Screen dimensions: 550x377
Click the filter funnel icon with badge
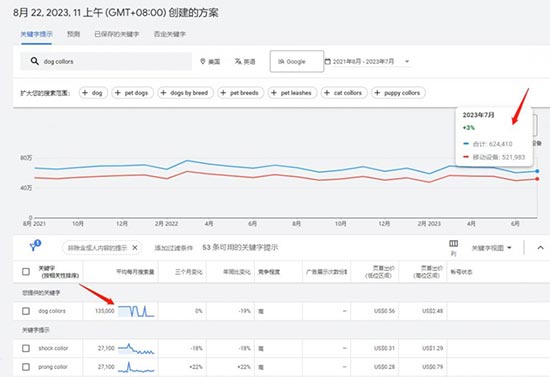[x=35, y=245]
